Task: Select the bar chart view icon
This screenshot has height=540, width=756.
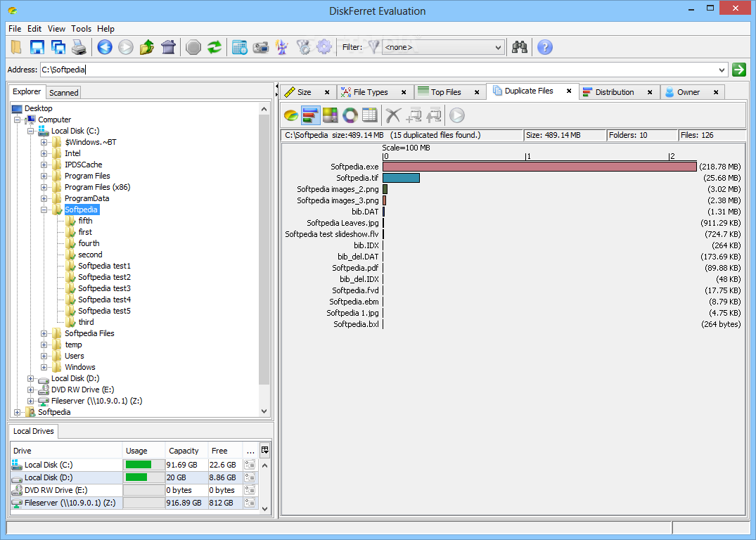Action: (311, 115)
